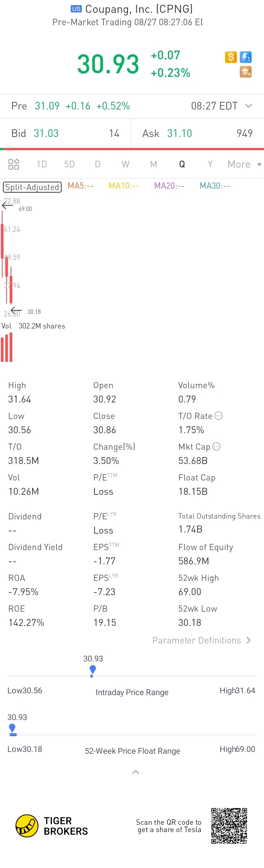Viewport: 264px width, 868px height.
Task: Open the More chart periods dropdown
Action: (244, 164)
